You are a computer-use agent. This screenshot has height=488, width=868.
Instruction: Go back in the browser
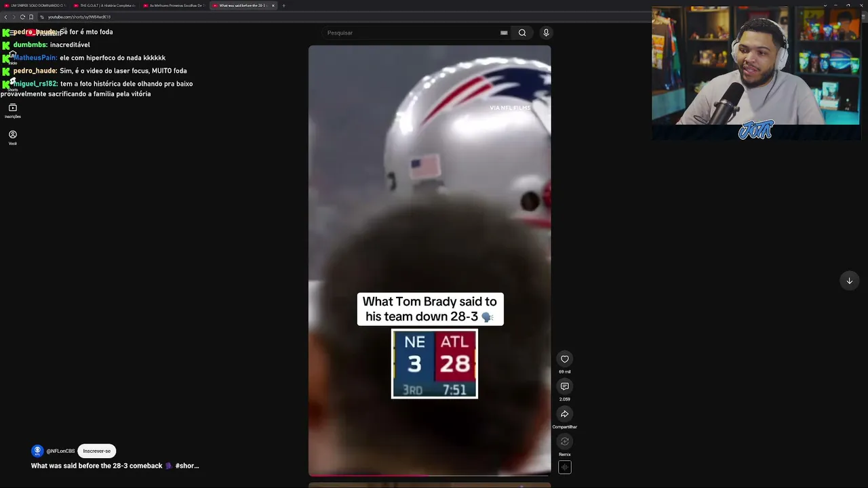[x=5, y=17]
